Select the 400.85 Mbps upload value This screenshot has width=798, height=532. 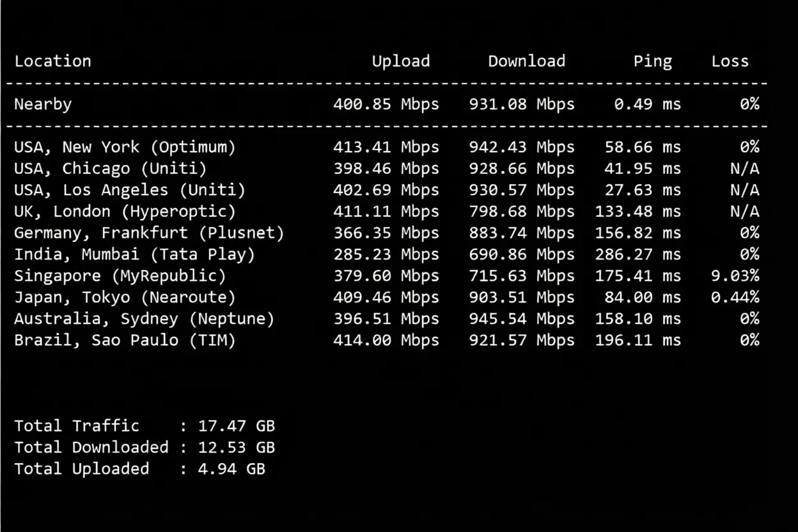(386, 104)
